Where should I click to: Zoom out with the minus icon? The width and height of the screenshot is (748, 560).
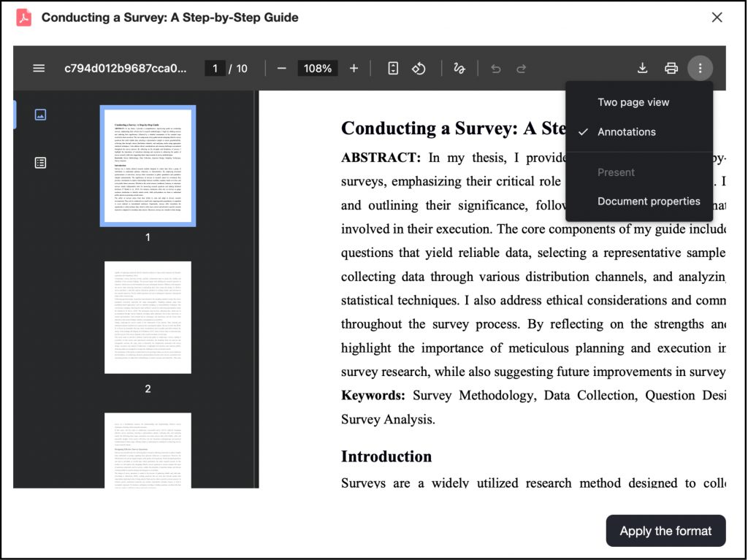281,68
